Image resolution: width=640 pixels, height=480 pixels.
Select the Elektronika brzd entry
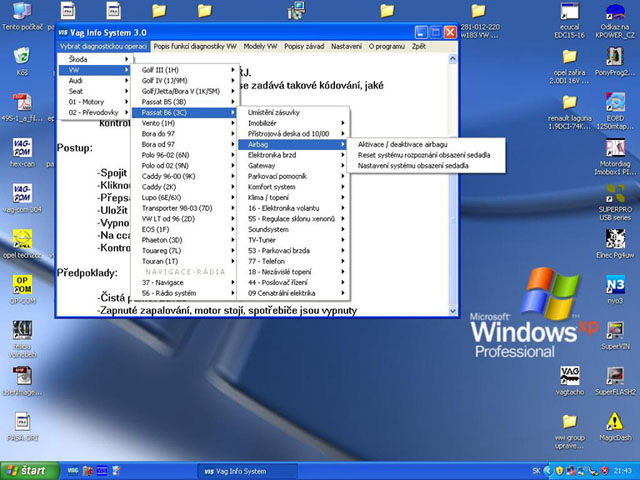tap(293, 155)
